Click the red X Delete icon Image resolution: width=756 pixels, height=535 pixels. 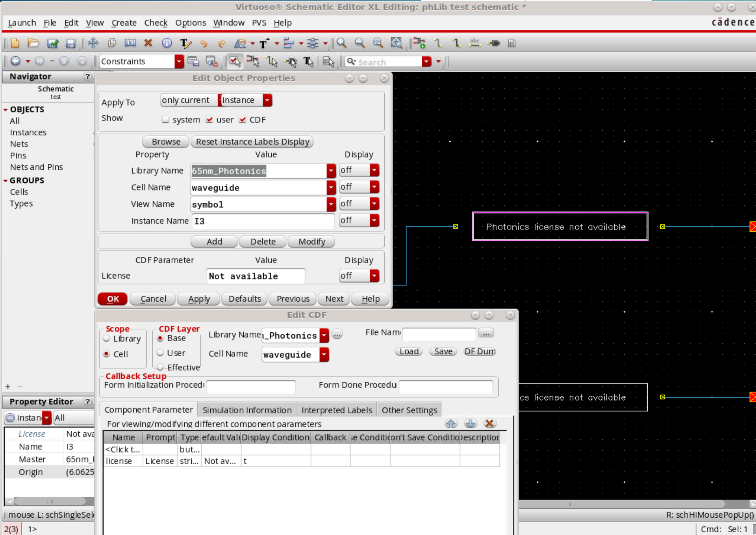point(148,43)
